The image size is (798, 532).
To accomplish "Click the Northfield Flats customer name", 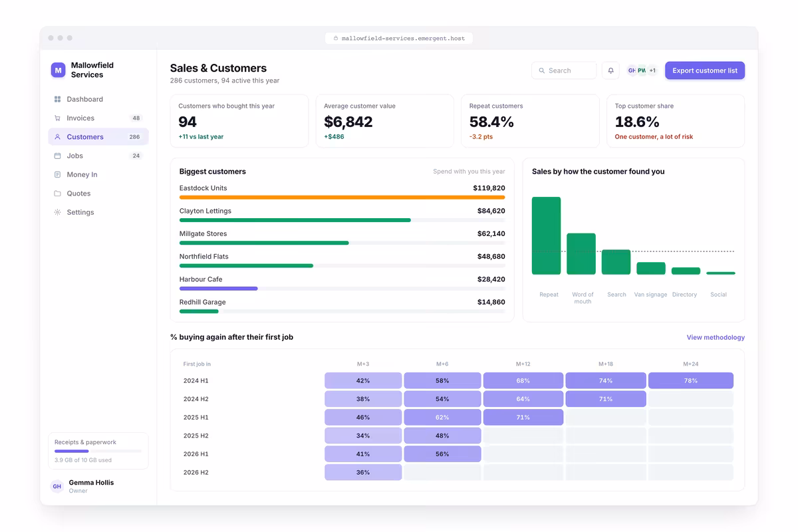I will coord(205,257).
